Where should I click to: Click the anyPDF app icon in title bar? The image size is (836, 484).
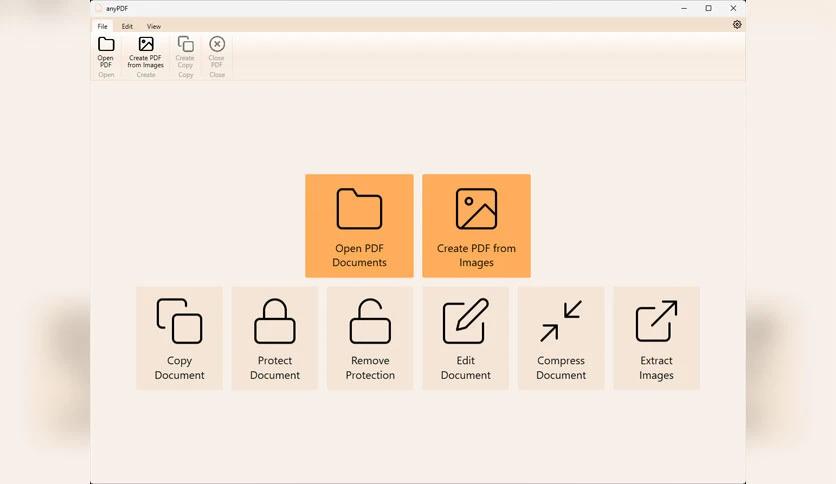tap(98, 9)
